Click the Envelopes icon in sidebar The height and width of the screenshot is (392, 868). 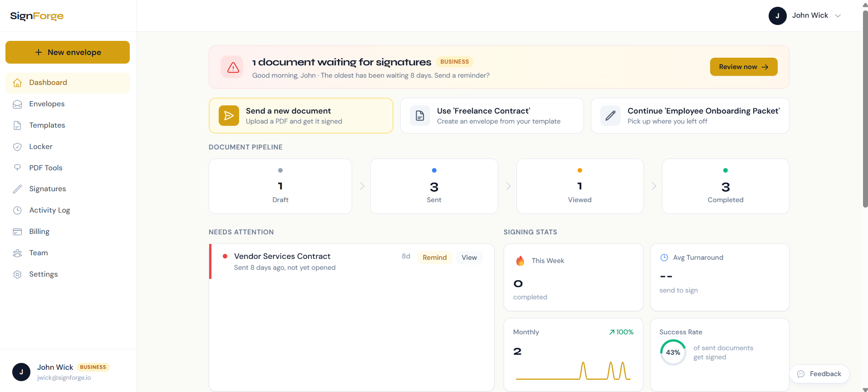(x=17, y=104)
